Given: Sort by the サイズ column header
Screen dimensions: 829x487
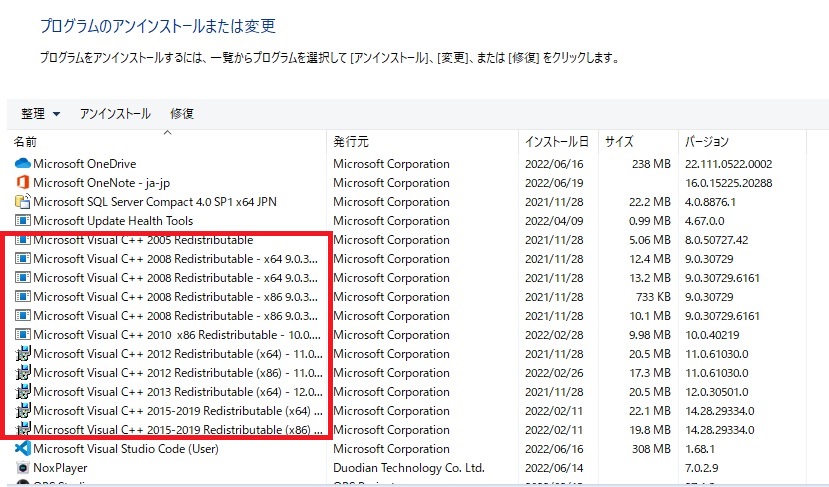Looking at the screenshot, I should coord(619,142).
